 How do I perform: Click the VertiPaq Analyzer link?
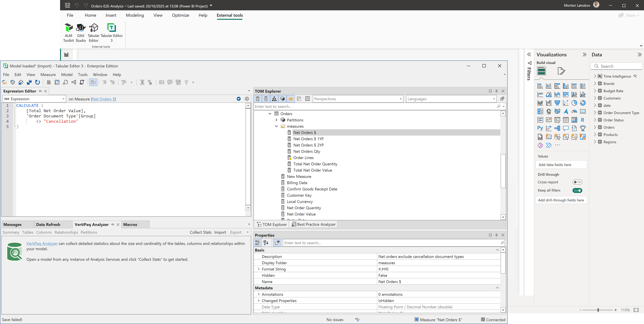[42, 243]
